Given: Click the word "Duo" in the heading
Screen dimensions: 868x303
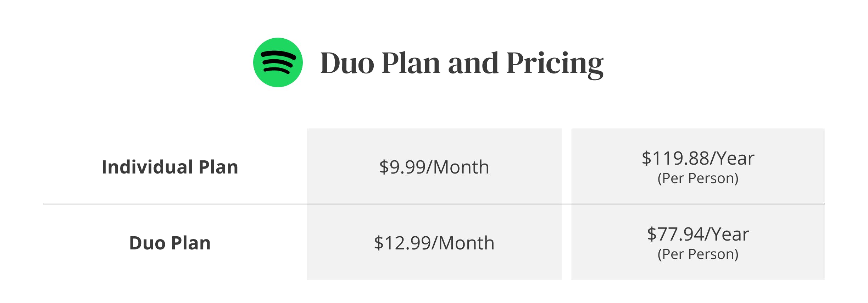Looking at the screenshot, I should (x=347, y=63).
